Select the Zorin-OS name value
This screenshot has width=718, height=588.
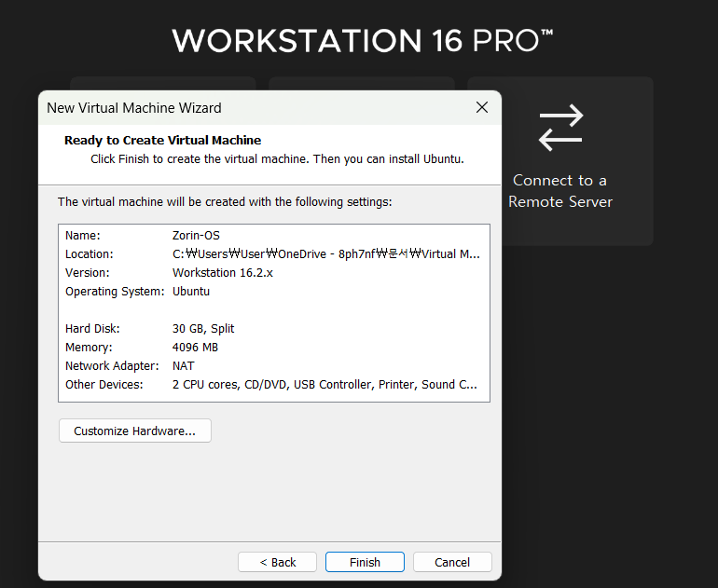click(x=196, y=235)
